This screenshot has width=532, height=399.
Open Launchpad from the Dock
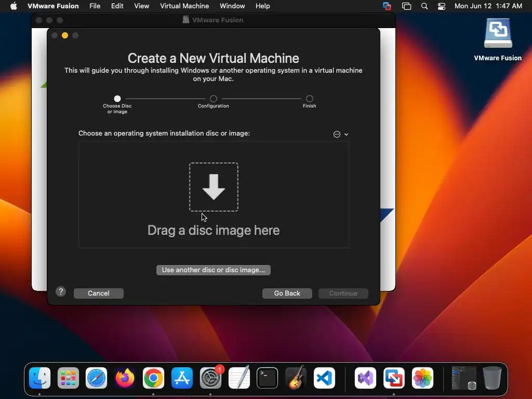pos(68,378)
